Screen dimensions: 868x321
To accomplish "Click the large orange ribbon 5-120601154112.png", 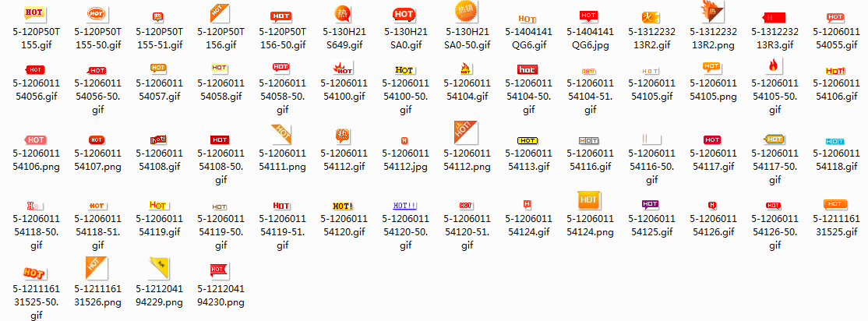I will (465, 132).
